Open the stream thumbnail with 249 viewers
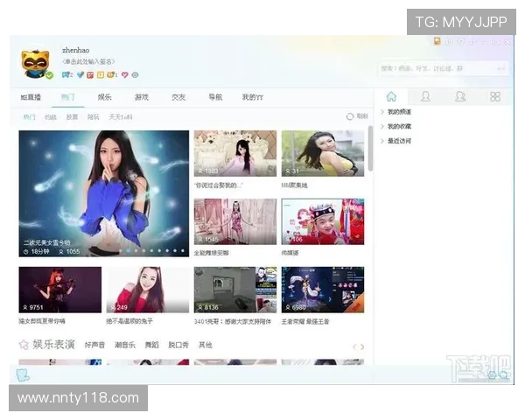The image size is (525, 420). pyautogui.click(x=148, y=290)
